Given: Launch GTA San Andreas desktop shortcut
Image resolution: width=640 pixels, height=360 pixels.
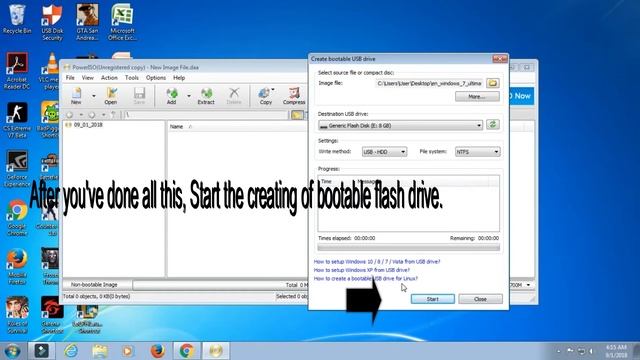Looking at the screenshot, I should pyautogui.click(x=87, y=22).
